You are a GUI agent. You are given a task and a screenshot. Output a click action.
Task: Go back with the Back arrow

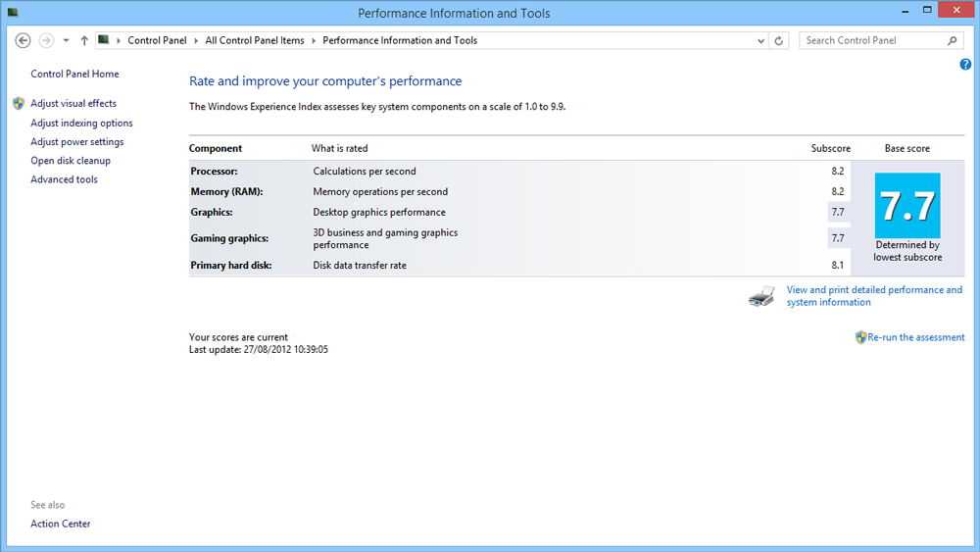[23, 40]
